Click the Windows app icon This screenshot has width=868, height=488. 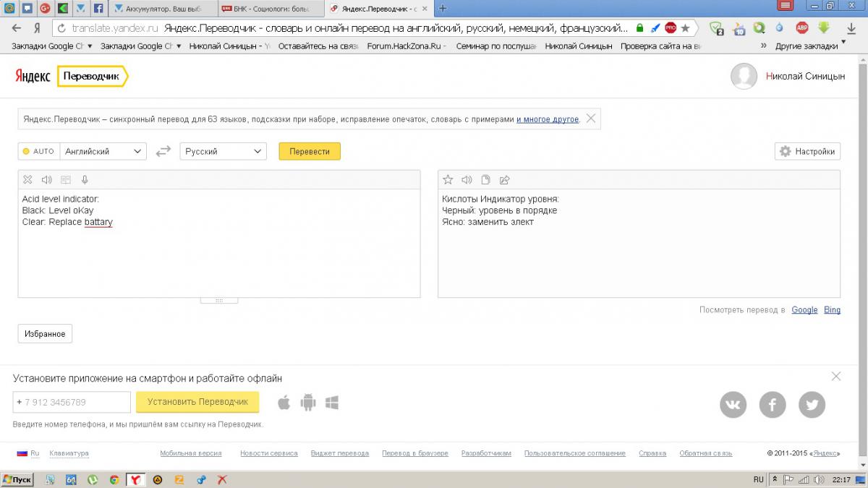tap(332, 403)
